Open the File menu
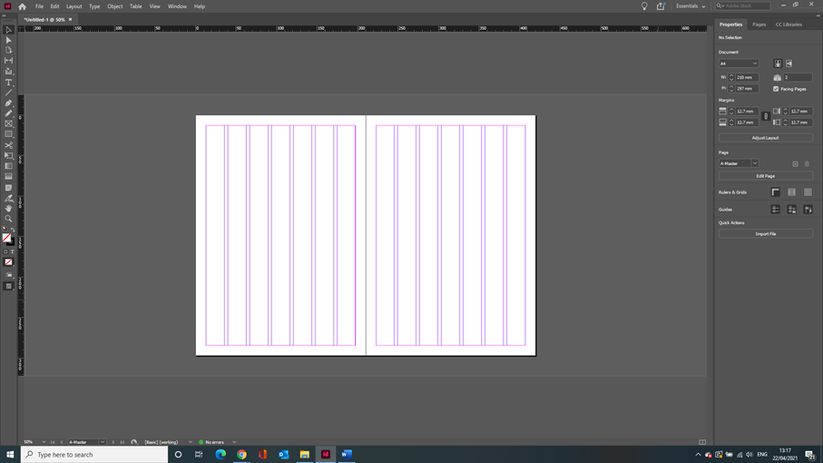This screenshot has height=463, width=823. click(39, 6)
